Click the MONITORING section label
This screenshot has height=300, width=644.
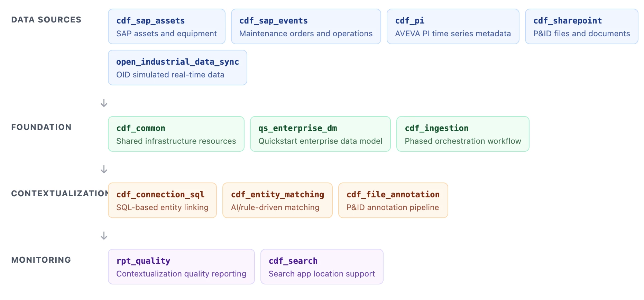click(x=41, y=260)
